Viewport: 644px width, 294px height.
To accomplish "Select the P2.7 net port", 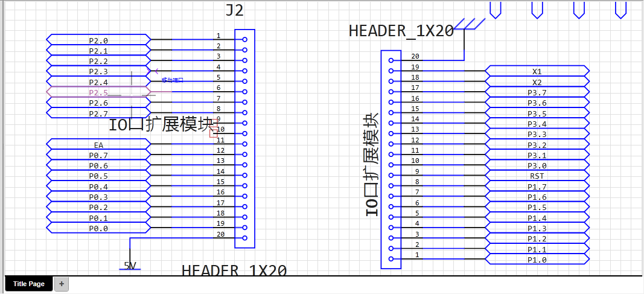I will point(98,113).
